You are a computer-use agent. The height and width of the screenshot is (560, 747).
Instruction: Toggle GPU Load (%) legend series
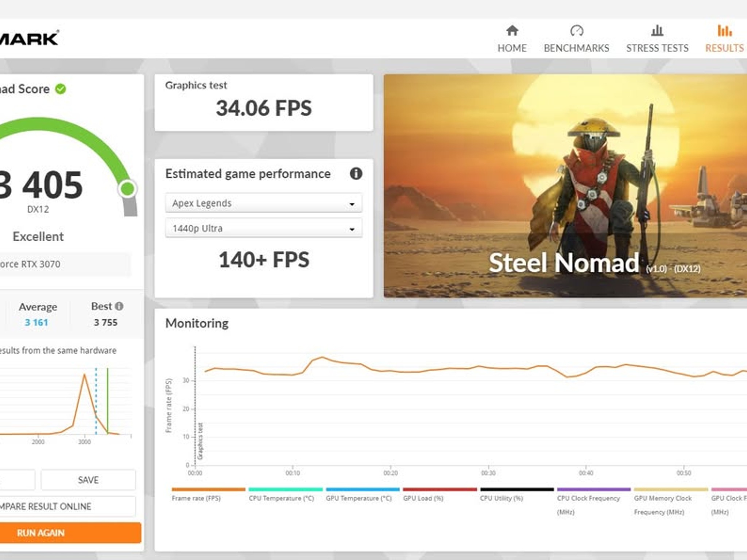423,498
